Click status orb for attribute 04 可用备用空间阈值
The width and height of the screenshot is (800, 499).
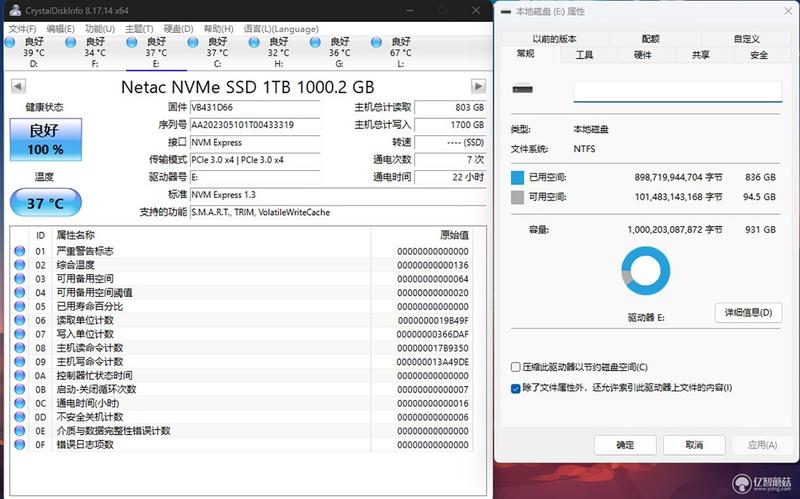tap(19, 292)
